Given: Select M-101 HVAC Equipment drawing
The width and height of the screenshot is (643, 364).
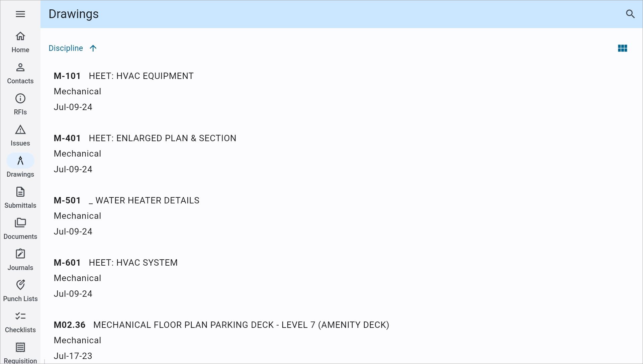Looking at the screenshot, I should click(x=124, y=76).
